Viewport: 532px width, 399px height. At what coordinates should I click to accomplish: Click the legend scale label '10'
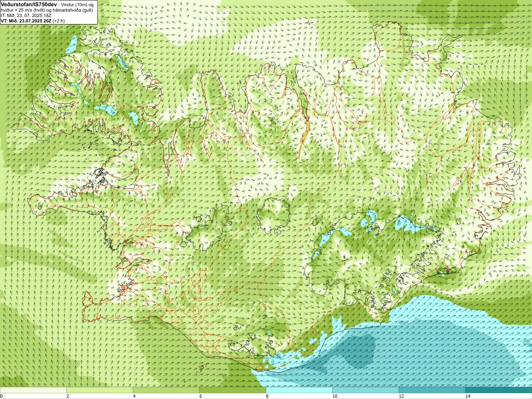pos(335,396)
